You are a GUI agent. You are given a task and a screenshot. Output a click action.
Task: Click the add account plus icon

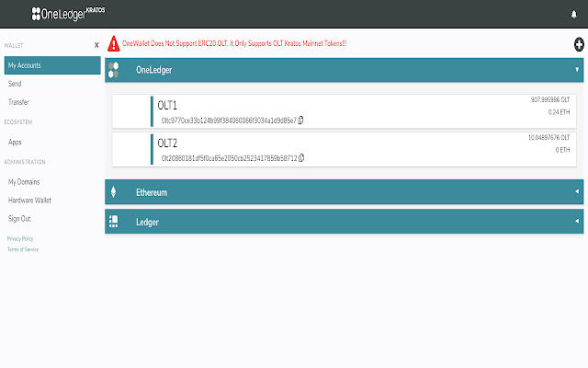point(579,44)
